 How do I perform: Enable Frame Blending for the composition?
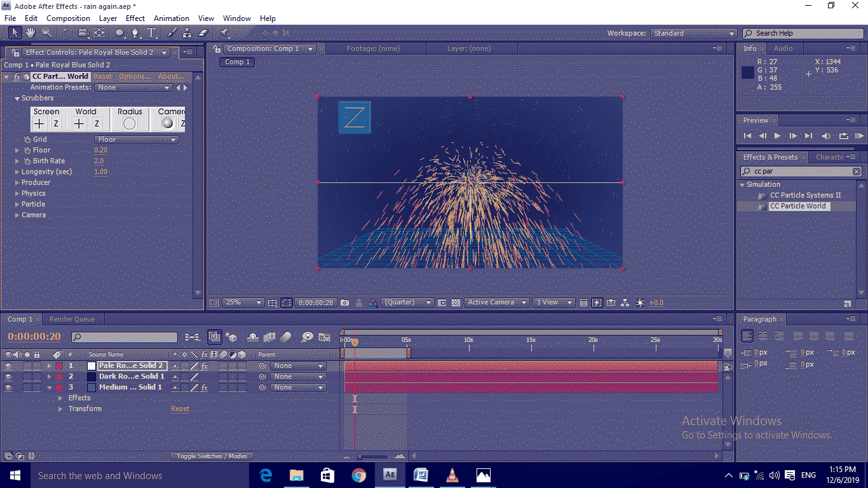(269, 337)
